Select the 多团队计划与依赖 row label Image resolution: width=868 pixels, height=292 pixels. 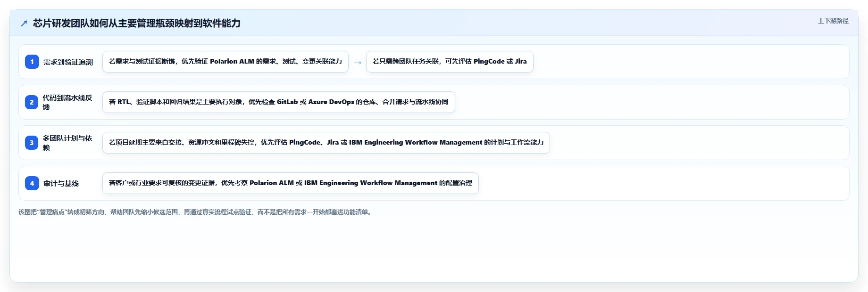pyautogui.click(x=68, y=143)
